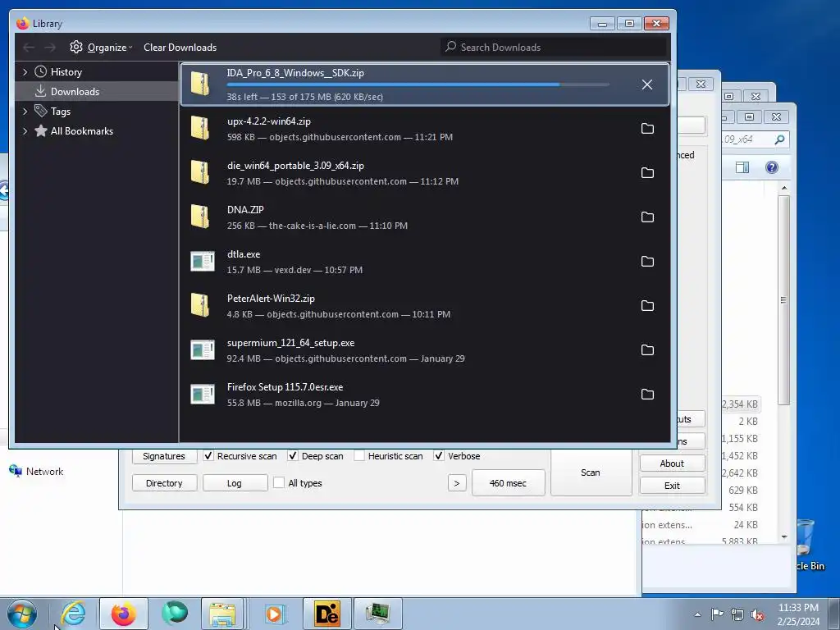Open the Log button
The height and width of the screenshot is (630, 840).
pyautogui.click(x=235, y=483)
